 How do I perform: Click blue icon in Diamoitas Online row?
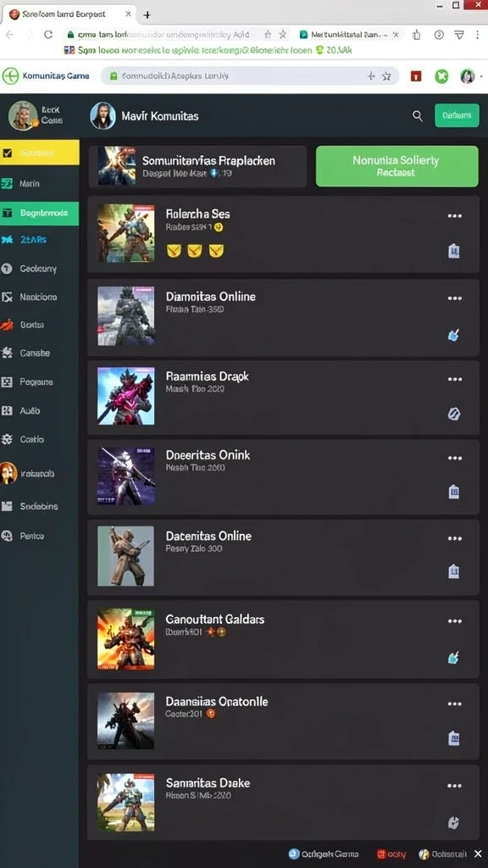point(454,334)
